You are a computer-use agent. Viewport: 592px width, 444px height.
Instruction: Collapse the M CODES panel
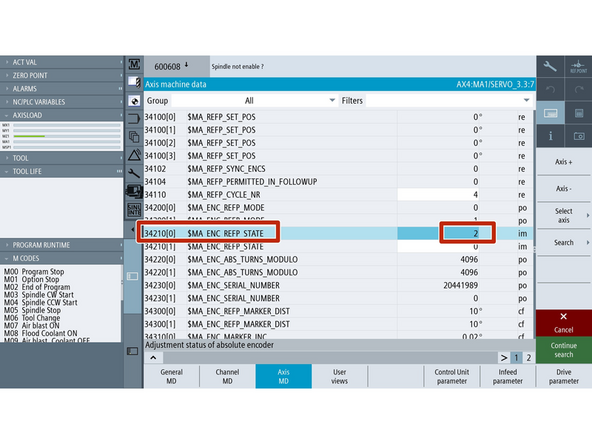61,258
